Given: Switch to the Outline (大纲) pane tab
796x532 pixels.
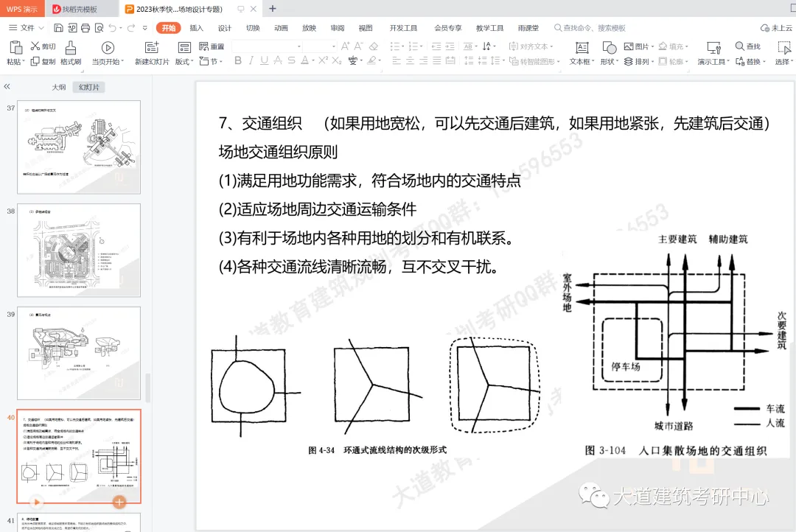Looking at the screenshot, I should tap(59, 87).
